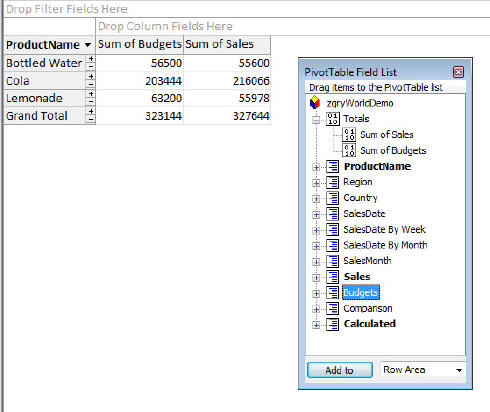The height and width of the screenshot is (412, 490).
Task: Collapse details for Cola row
Action: click(91, 84)
